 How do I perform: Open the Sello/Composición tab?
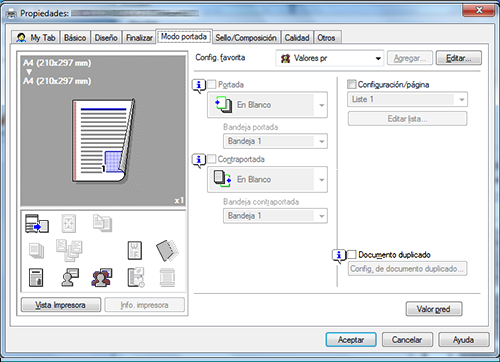pos(246,38)
